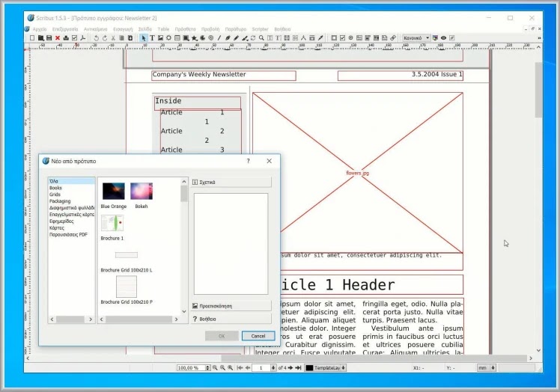Toggle color management icon in toolbar
560x392 pixels.
pos(435,38)
